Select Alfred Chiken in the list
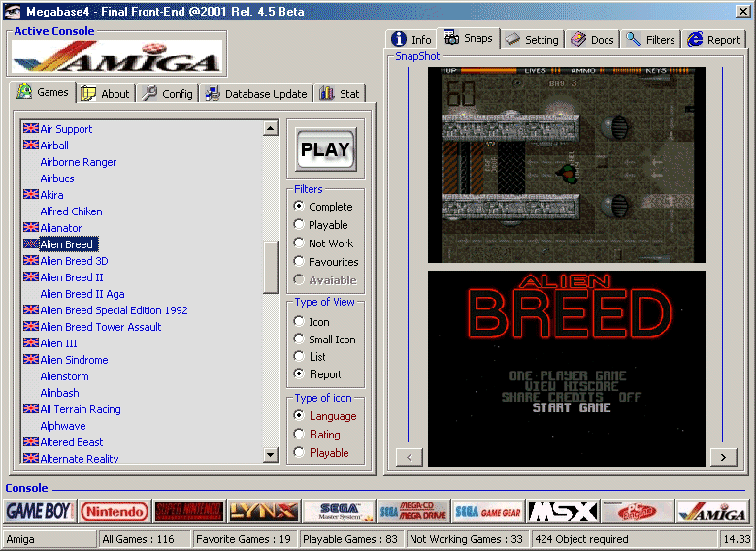This screenshot has height=551, width=756. [72, 211]
